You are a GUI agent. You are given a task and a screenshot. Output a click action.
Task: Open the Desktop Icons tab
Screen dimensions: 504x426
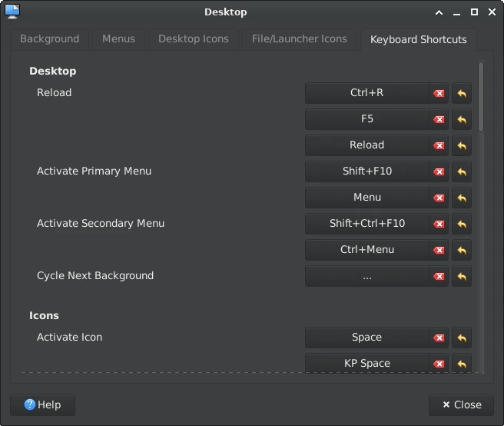[x=194, y=39]
